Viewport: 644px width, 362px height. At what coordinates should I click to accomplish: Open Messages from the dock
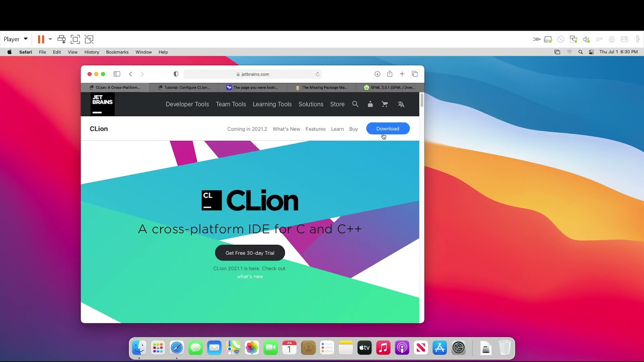pos(195,347)
